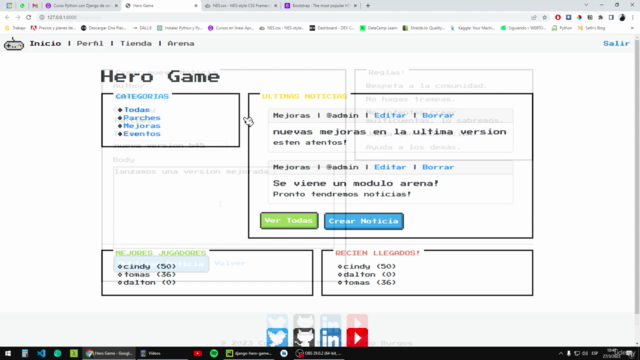Select 'cindy (50)' in Mejores Jugadores
640x360 pixels.
[x=149, y=267]
